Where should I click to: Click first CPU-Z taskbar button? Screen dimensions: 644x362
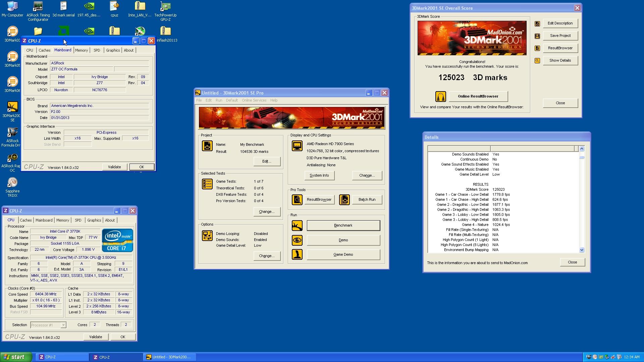[62, 357]
